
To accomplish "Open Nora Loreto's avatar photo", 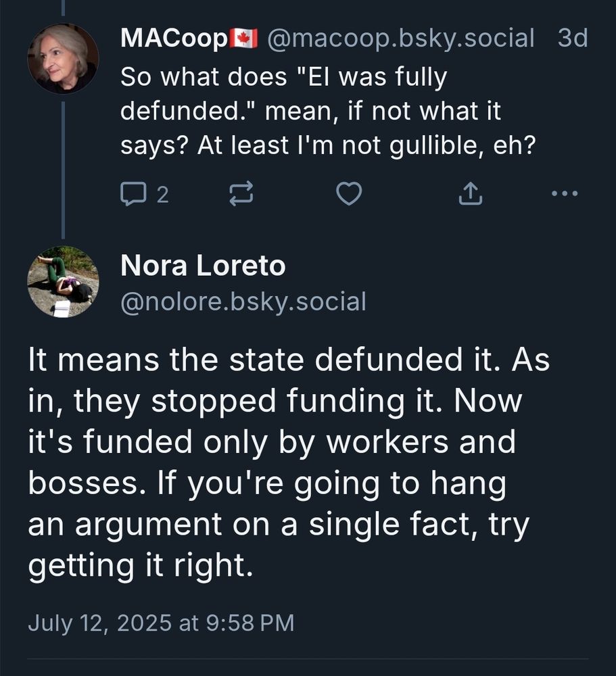I will click(x=63, y=282).
